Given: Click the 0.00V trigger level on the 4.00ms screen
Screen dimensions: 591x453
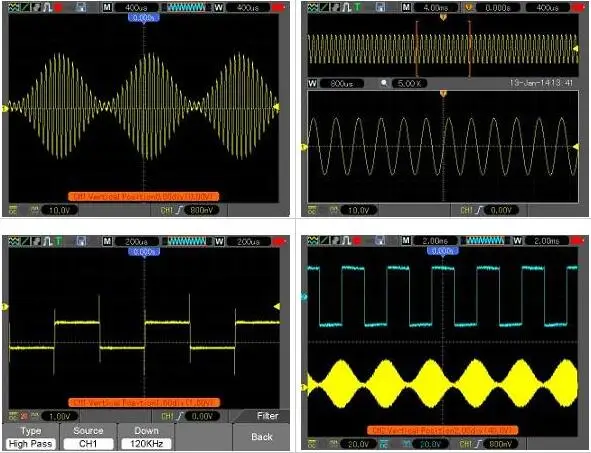Looking at the screenshot, I should click(x=501, y=210).
